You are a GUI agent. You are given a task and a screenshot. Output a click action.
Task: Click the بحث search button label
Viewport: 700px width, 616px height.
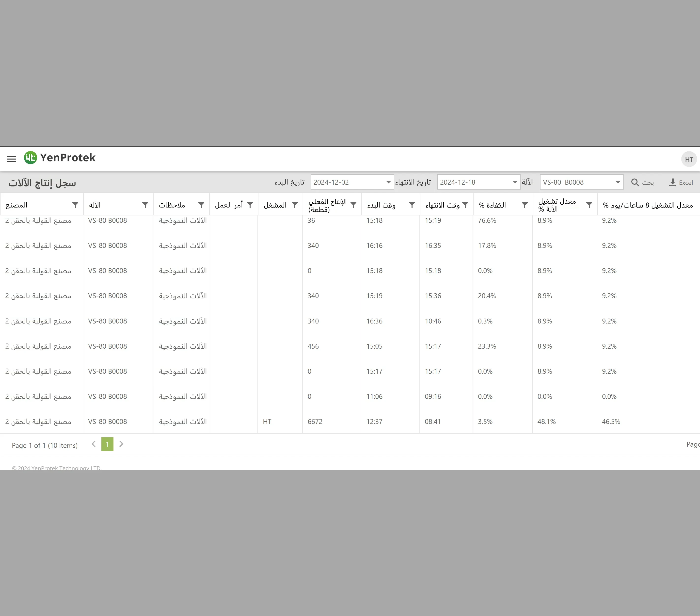(648, 183)
